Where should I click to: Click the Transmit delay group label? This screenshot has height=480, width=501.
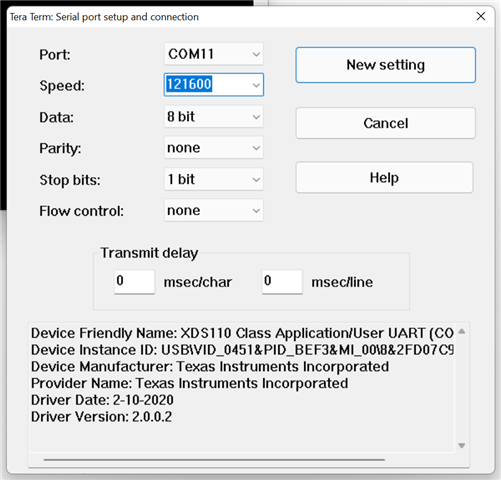point(149,253)
